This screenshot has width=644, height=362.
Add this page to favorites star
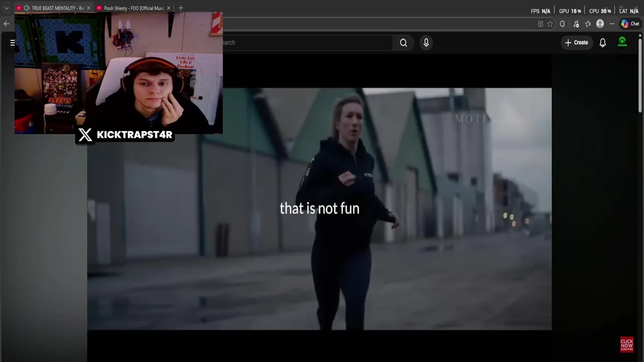(550, 24)
